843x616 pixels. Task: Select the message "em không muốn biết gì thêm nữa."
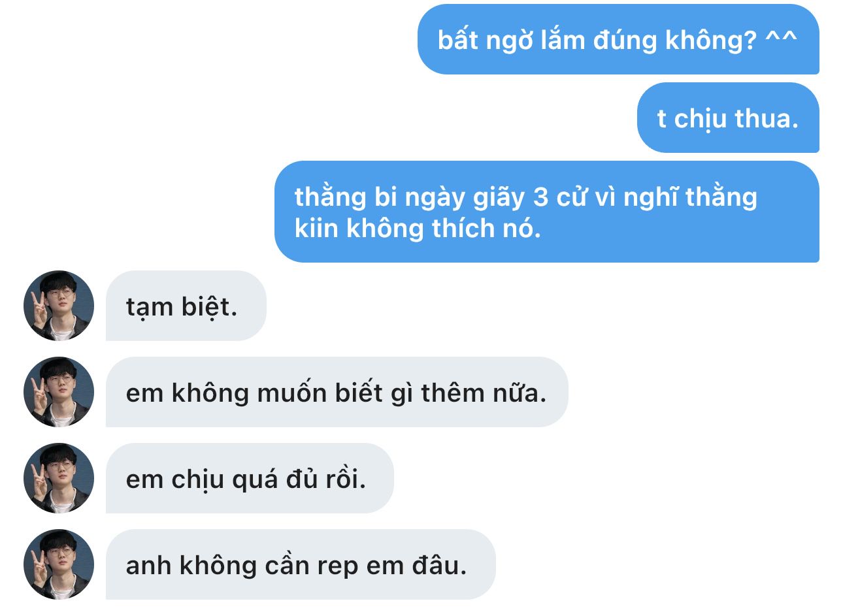[x=337, y=392]
